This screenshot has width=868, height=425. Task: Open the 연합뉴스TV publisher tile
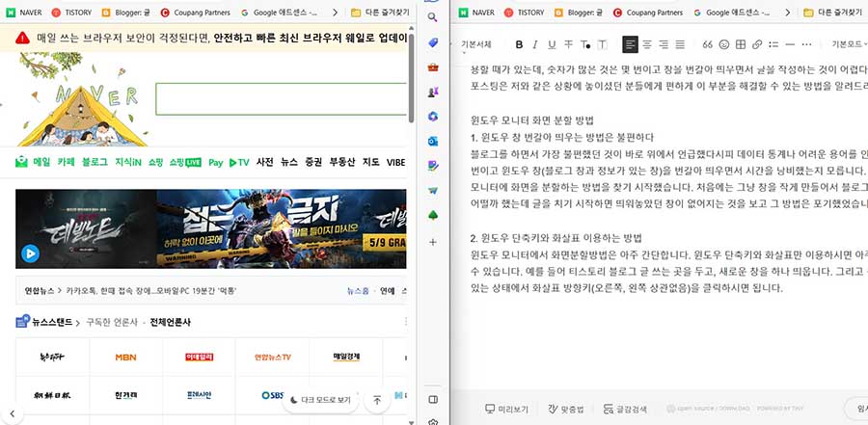tap(272, 357)
